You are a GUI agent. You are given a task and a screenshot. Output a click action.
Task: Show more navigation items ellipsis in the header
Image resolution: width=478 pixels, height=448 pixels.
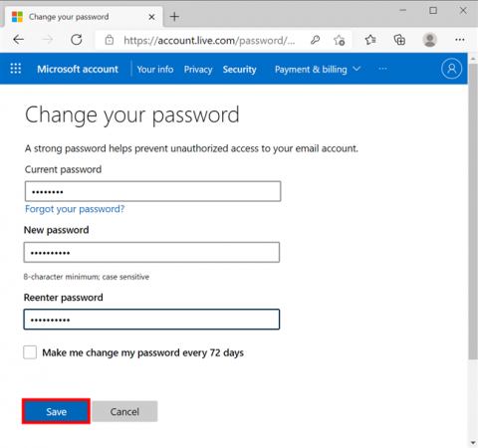click(x=382, y=69)
